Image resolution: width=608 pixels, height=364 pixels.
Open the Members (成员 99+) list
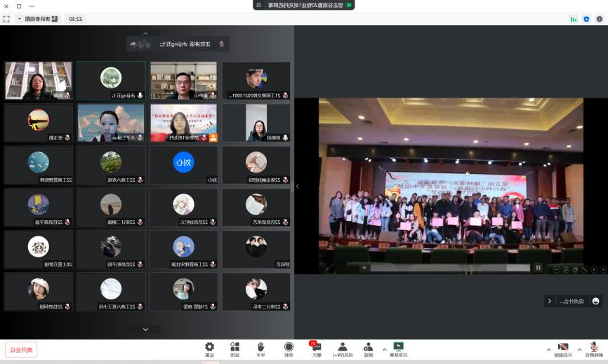click(x=343, y=349)
